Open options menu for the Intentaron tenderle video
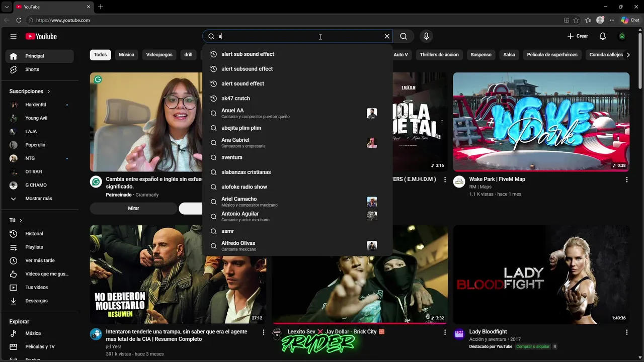The image size is (644, 362). tap(264, 332)
